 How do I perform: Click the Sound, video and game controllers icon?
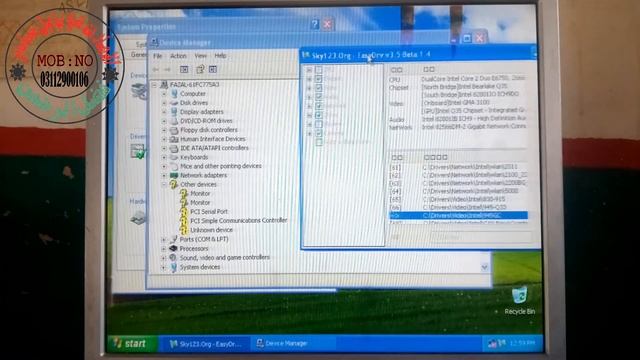point(173,258)
